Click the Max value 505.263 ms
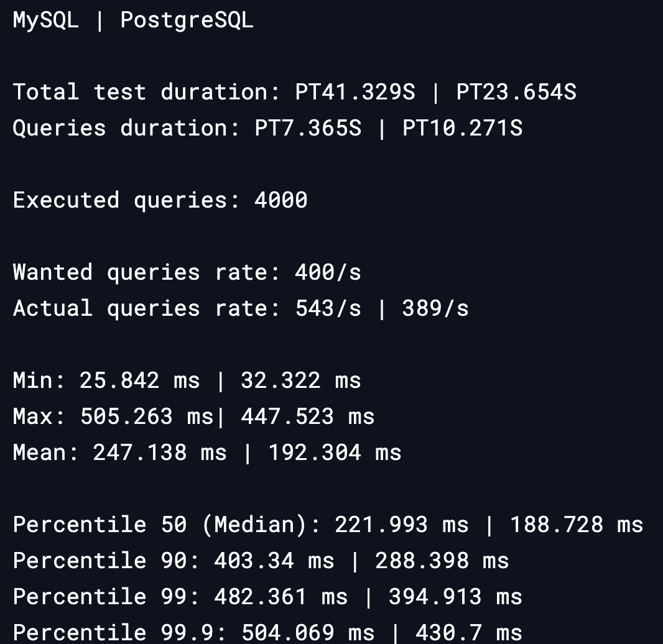The image size is (663, 644). pos(147,416)
